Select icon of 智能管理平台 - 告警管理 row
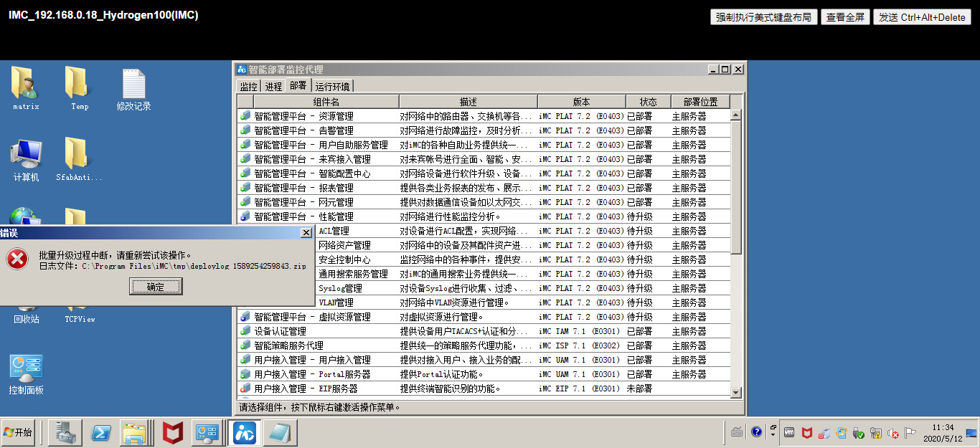Viewport: 980px width, 448px height. point(245,130)
